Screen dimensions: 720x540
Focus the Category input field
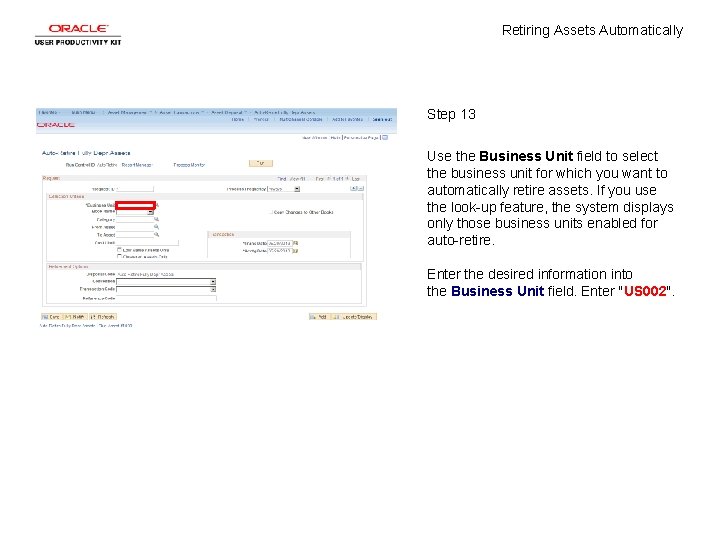tap(135, 219)
